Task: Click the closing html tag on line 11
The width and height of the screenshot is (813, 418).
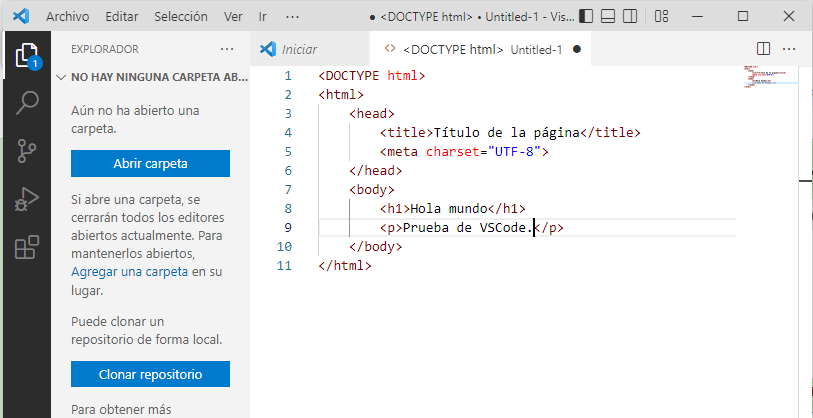Action: [x=345, y=266]
